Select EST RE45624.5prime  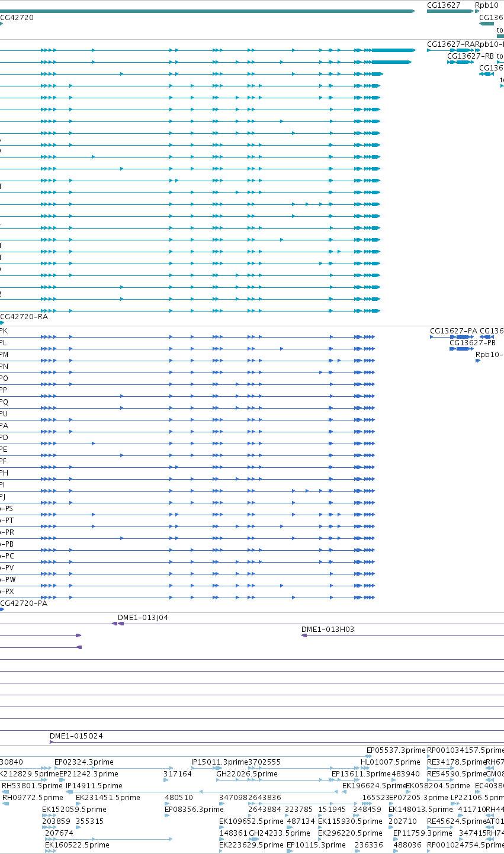click(456, 821)
